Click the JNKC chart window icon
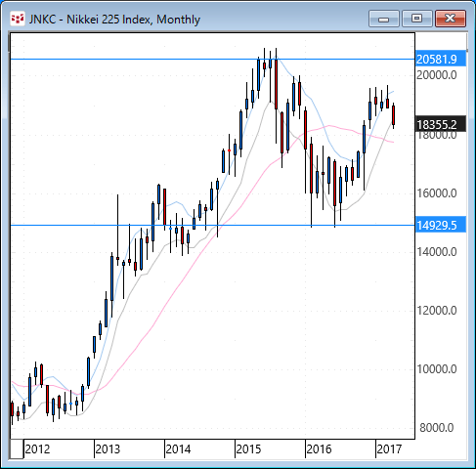476x469 pixels. click(17, 19)
